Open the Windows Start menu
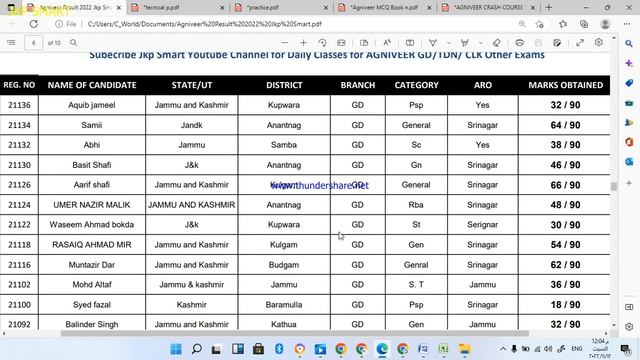The image size is (640, 360). [176, 349]
